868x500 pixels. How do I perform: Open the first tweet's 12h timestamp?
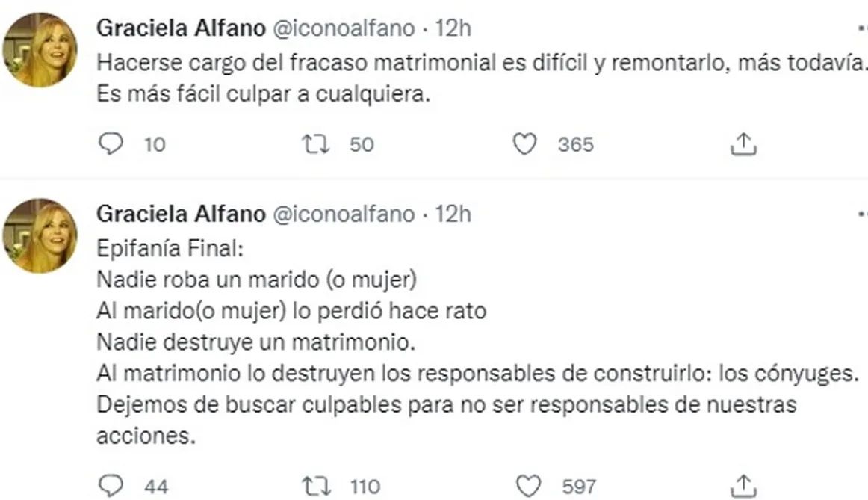coord(453,28)
